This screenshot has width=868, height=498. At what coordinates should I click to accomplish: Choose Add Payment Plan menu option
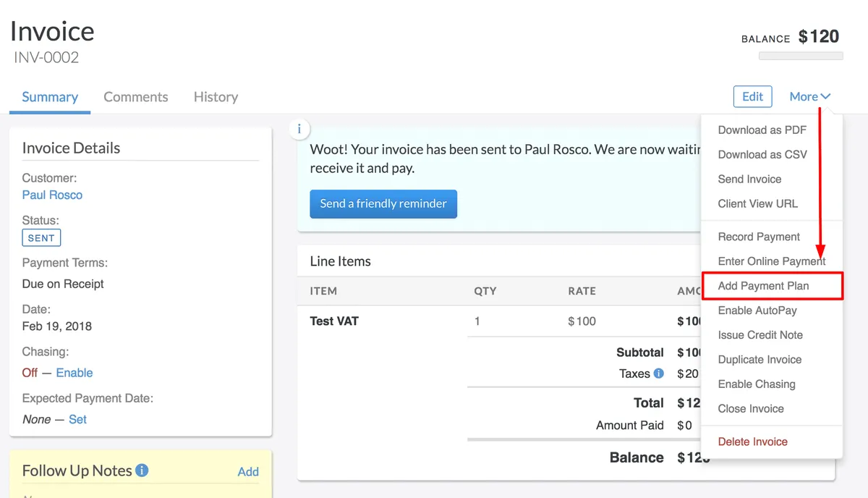(x=763, y=286)
